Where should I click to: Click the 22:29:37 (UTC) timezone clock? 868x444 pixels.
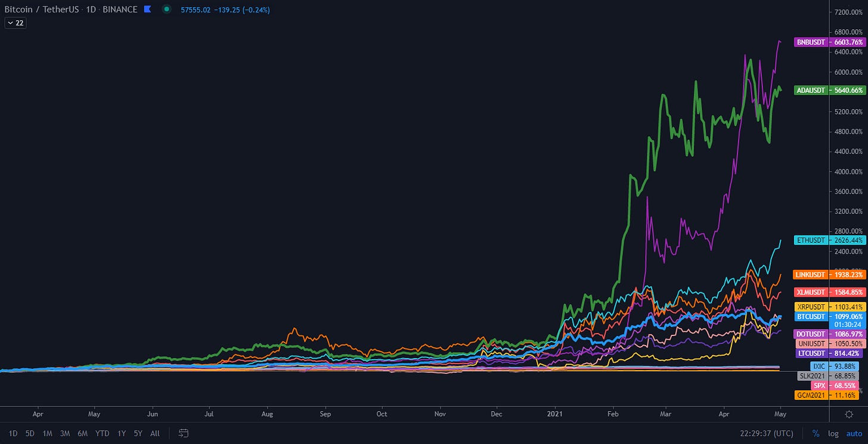[768, 433]
